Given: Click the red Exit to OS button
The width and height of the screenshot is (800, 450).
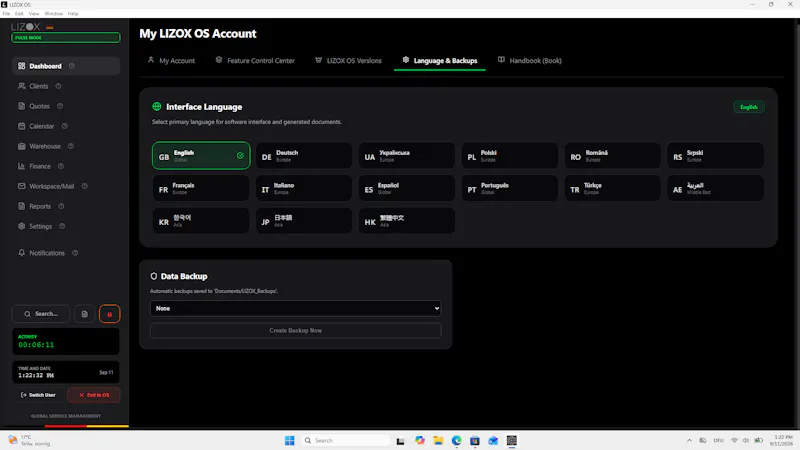Looking at the screenshot, I should point(94,395).
